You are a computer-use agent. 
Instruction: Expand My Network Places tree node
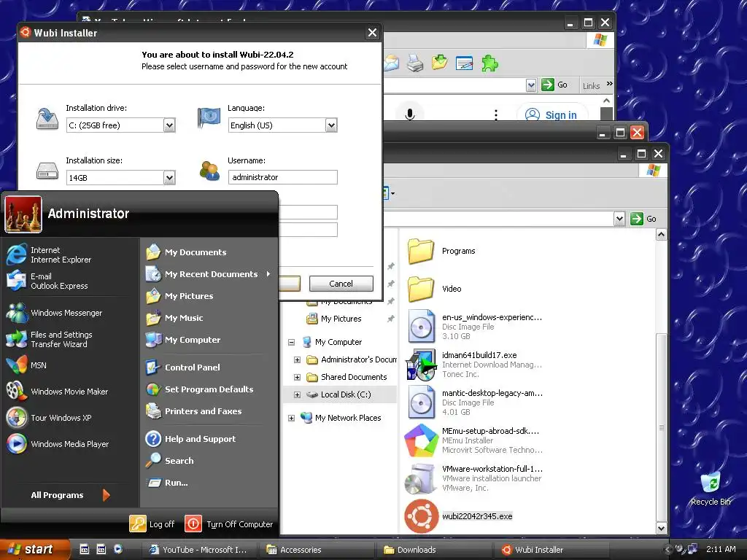[x=292, y=418]
